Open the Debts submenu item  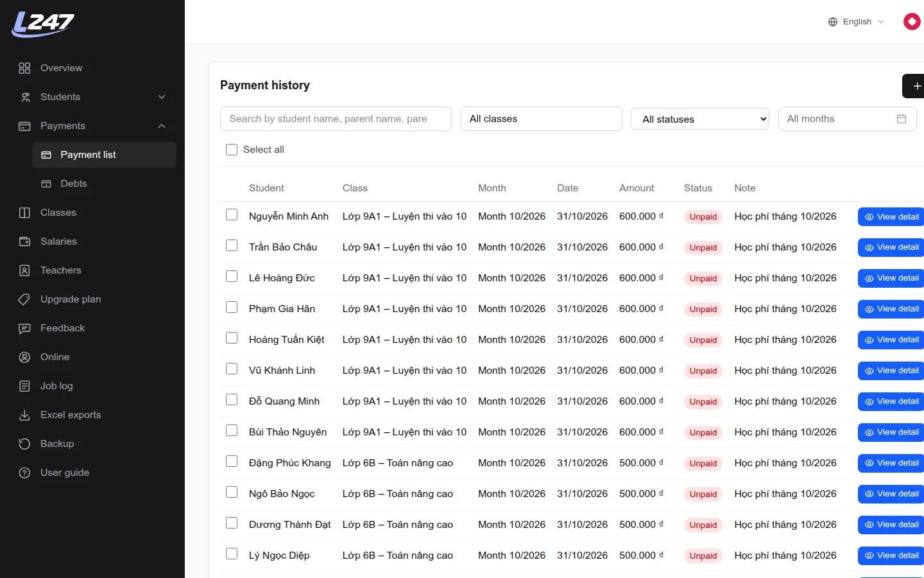[x=104, y=184]
